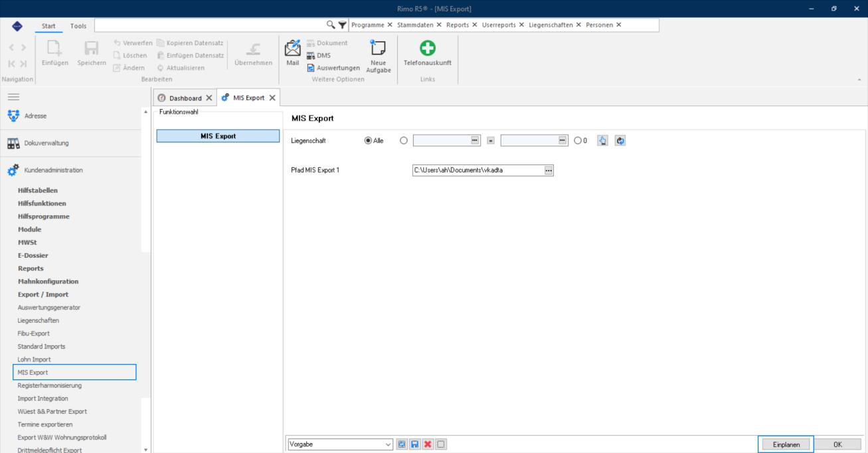The width and height of the screenshot is (868, 453).
Task: Click the save preset floppy icon
Action: tap(416, 444)
